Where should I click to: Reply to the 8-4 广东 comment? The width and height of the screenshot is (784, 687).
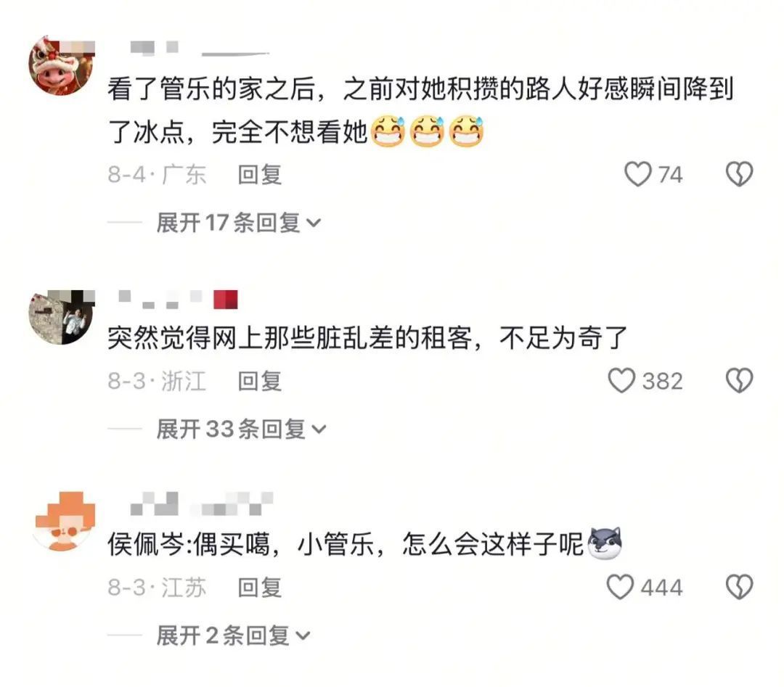259,174
